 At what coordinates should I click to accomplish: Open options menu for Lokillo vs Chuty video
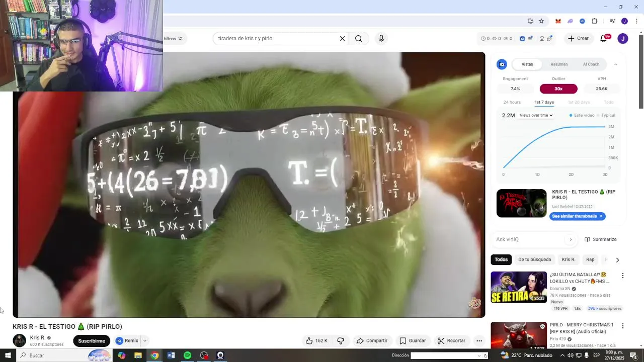(623, 276)
